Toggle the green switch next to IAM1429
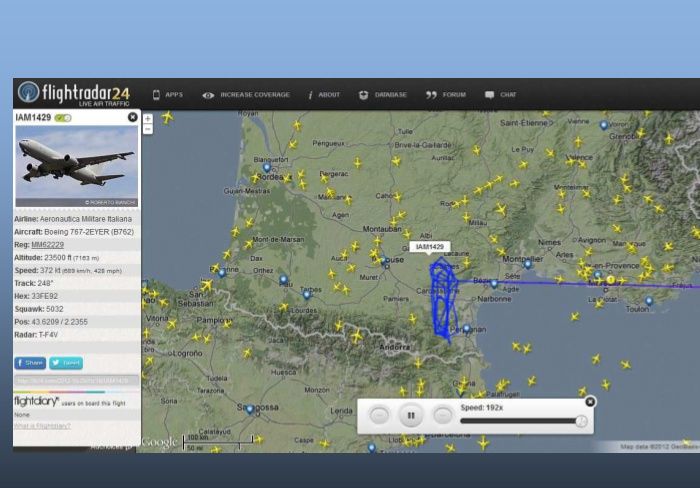This screenshot has width=700, height=488. pos(63,118)
